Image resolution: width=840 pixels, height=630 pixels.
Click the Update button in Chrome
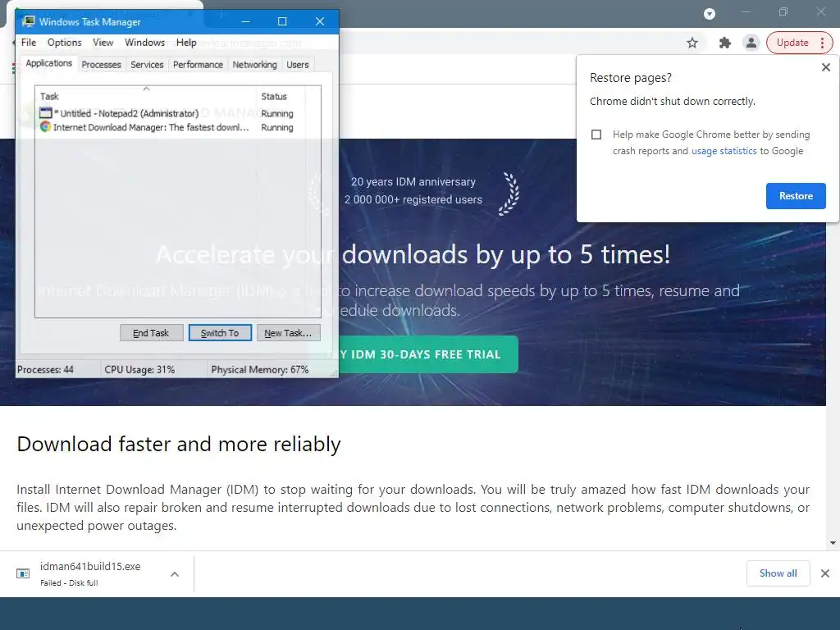click(x=792, y=43)
